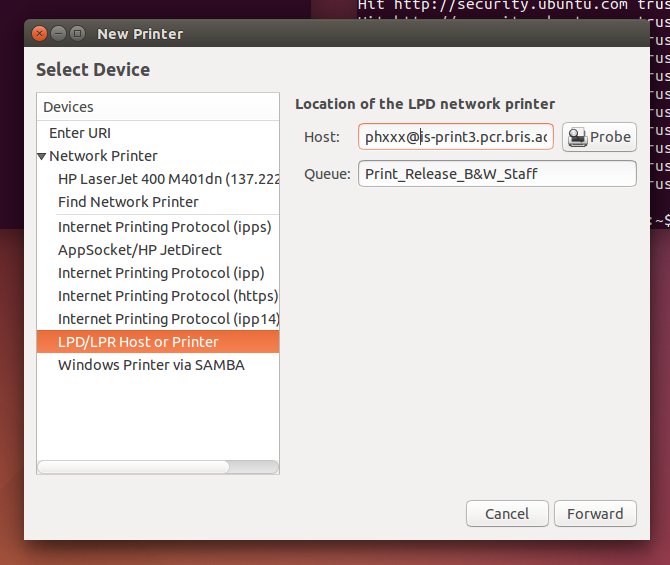Select AppSocket/HP JetDirect device
Screen dimensions: 670x565
point(140,249)
